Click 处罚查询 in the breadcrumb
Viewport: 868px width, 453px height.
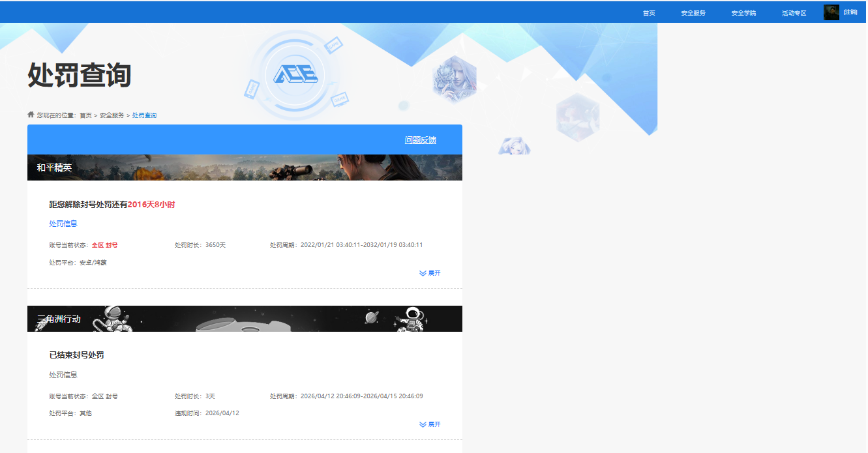click(x=144, y=115)
